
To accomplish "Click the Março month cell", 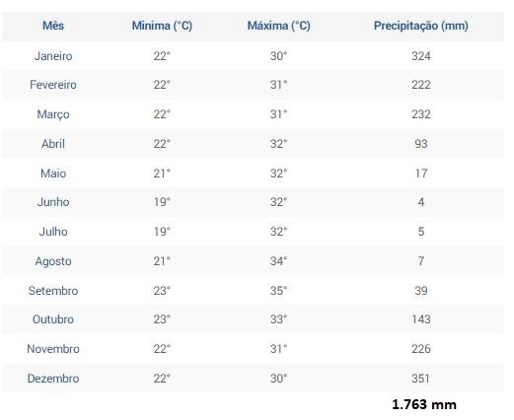I will pyautogui.click(x=53, y=114).
